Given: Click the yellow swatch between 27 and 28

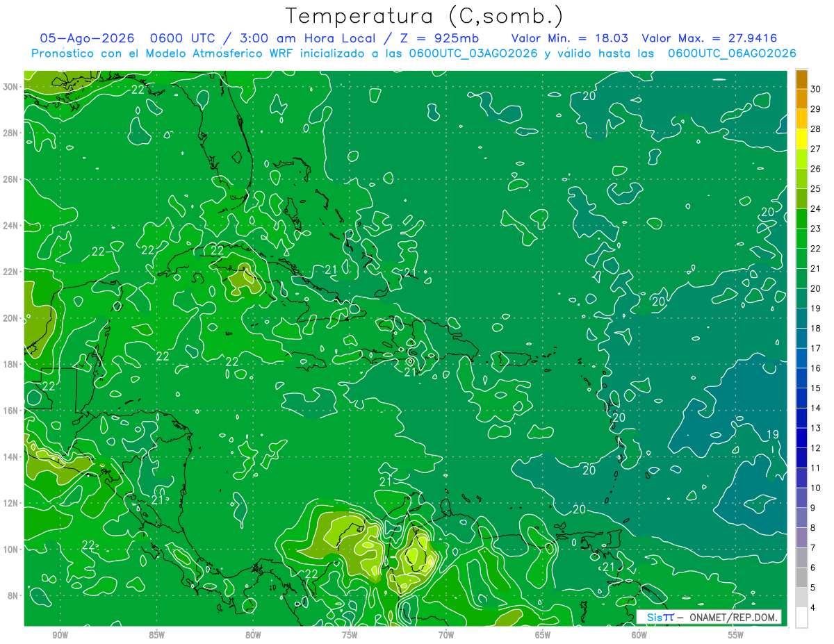Looking at the screenshot, I should [x=802, y=139].
